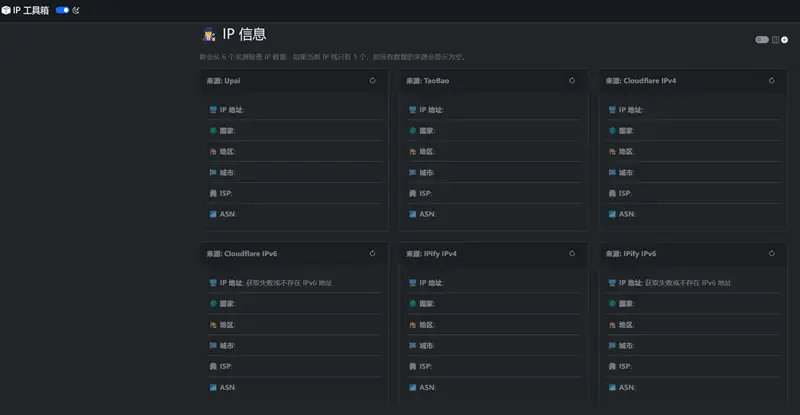
Task: Toggle the dark mode switch
Action: tap(62, 10)
